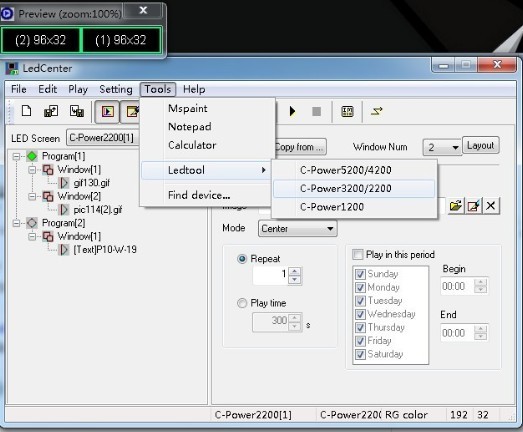
Task: Enable Play in this period checkbox
Action: pos(358,255)
